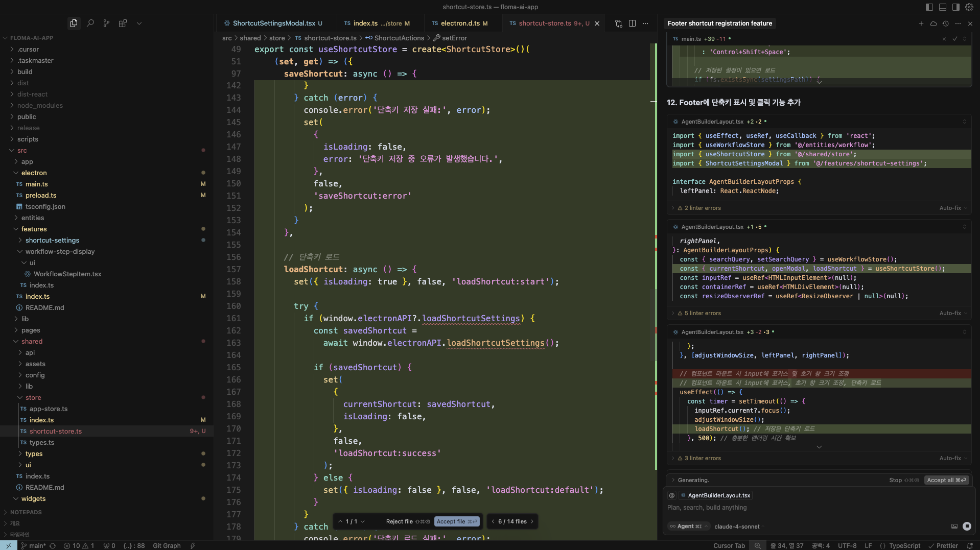
Task: Start a new chat with plus icon
Action: 921,23
